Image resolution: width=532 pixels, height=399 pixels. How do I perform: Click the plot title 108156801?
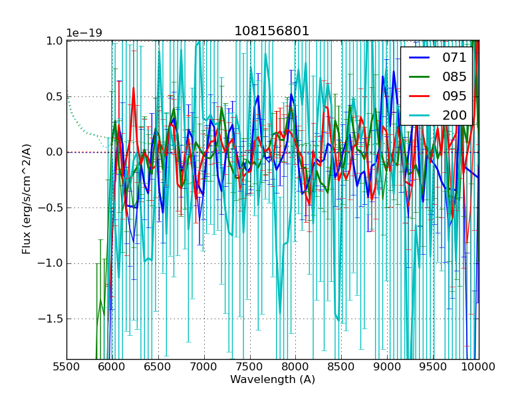tap(271, 31)
